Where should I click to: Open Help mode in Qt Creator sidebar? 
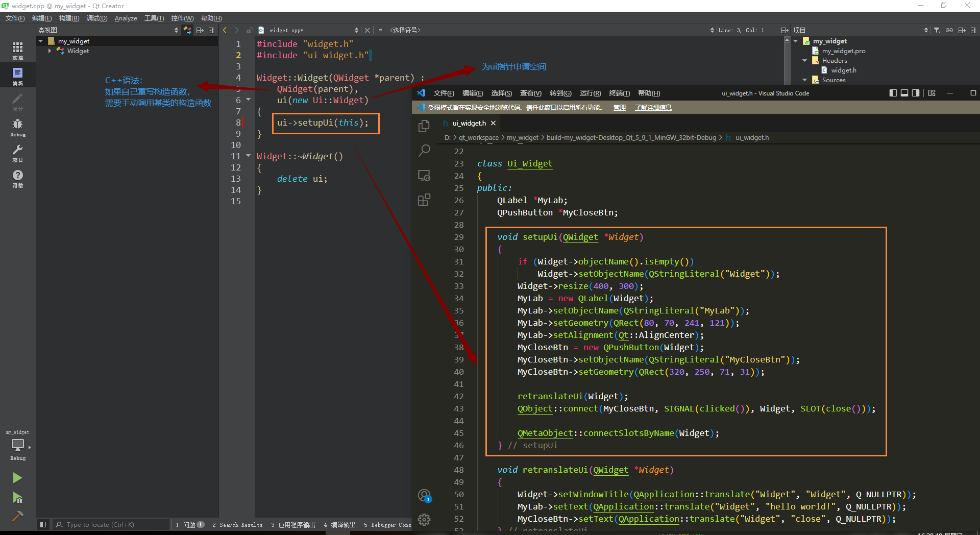[x=17, y=178]
